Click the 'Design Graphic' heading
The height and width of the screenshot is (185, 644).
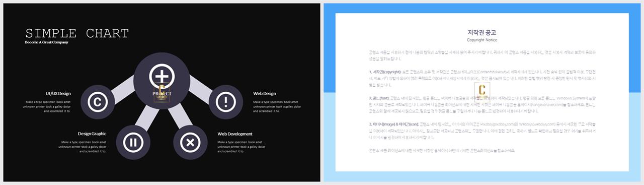click(92, 134)
